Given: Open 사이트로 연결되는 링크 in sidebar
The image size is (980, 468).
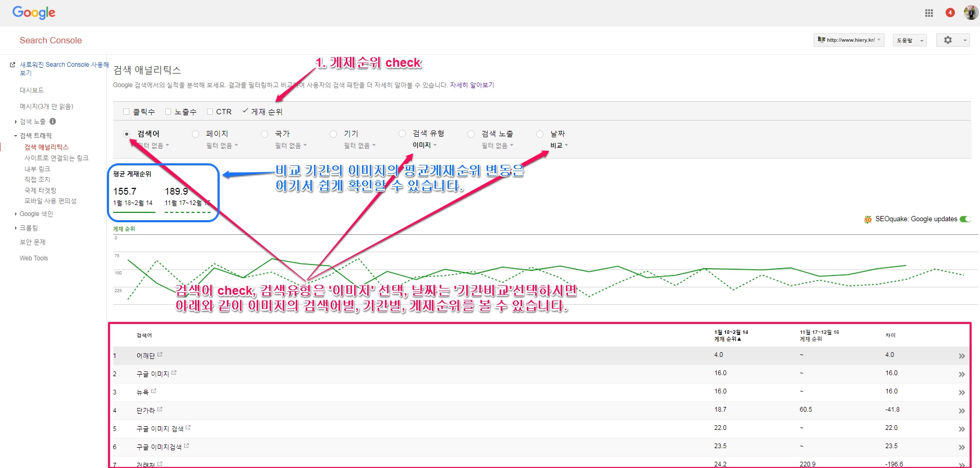Looking at the screenshot, I should pyautogui.click(x=56, y=158).
